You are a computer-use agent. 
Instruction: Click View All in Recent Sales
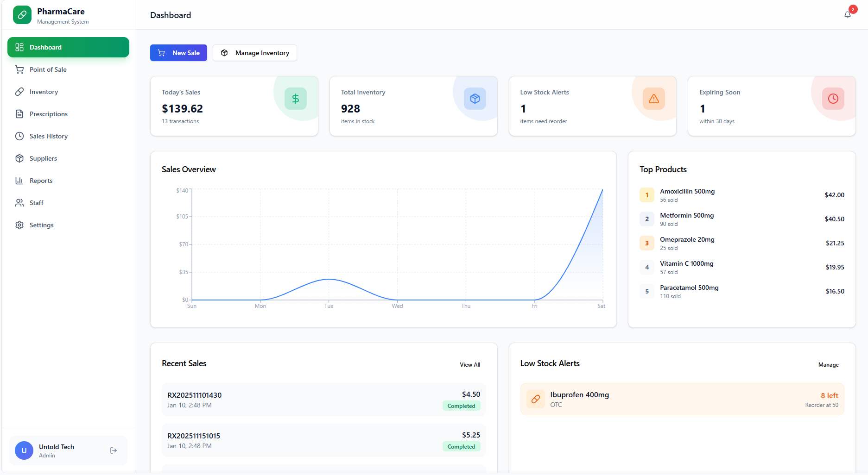(470, 365)
